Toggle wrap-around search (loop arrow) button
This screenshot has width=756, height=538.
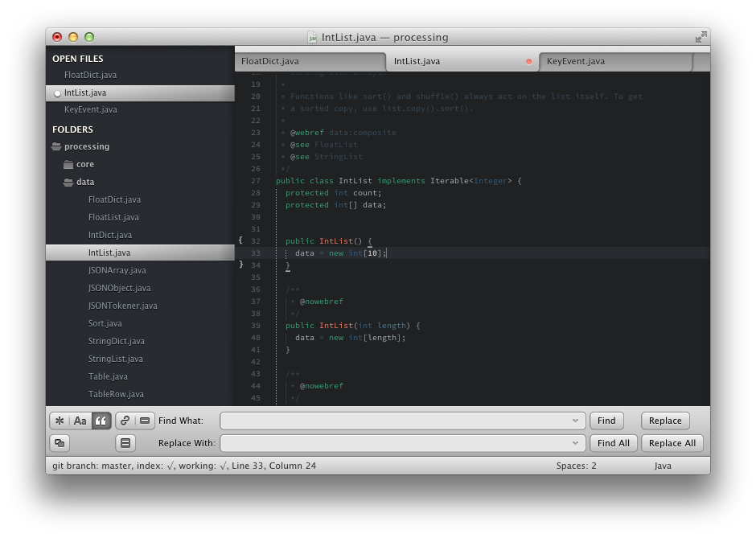coord(125,421)
